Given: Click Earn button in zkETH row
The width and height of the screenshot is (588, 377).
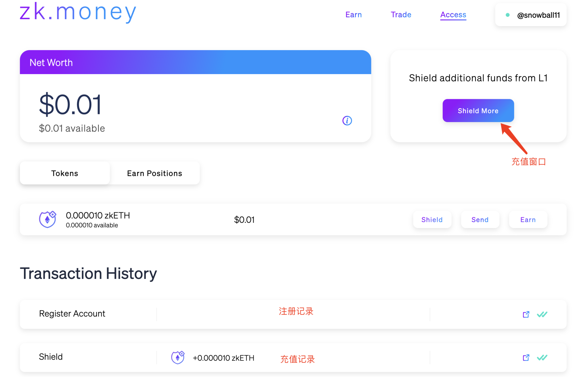Looking at the screenshot, I should [528, 220].
